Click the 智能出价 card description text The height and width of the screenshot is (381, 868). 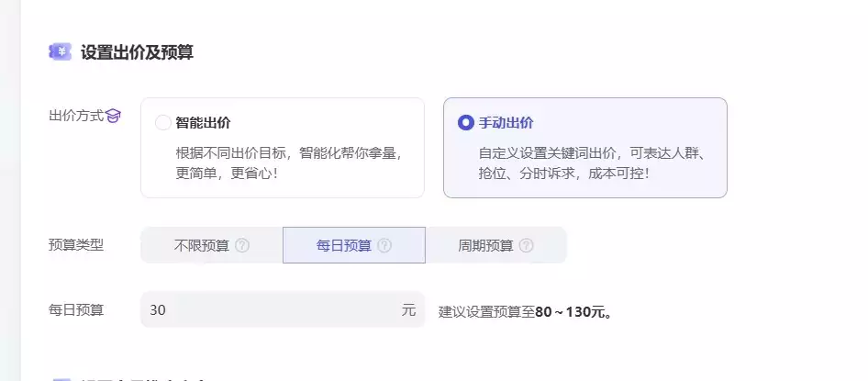pos(288,162)
